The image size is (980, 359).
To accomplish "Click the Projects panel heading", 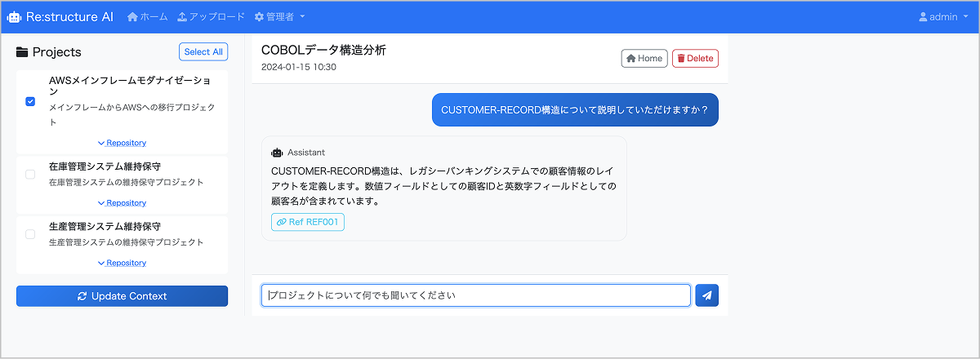I will (x=57, y=52).
